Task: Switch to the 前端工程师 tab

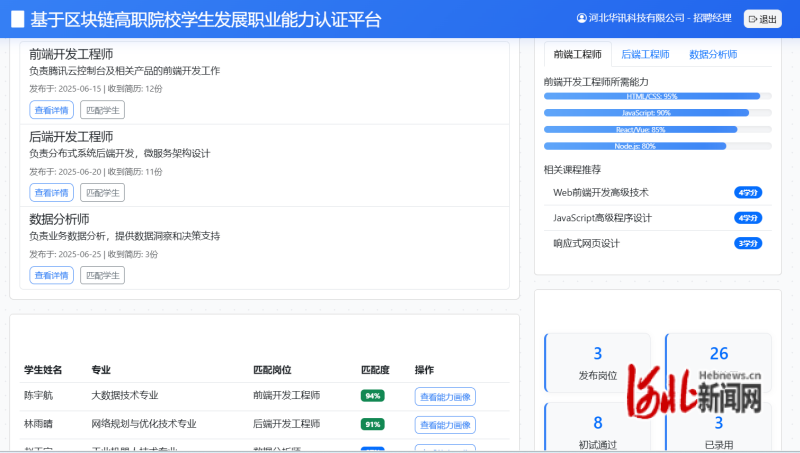Action: (x=577, y=54)
